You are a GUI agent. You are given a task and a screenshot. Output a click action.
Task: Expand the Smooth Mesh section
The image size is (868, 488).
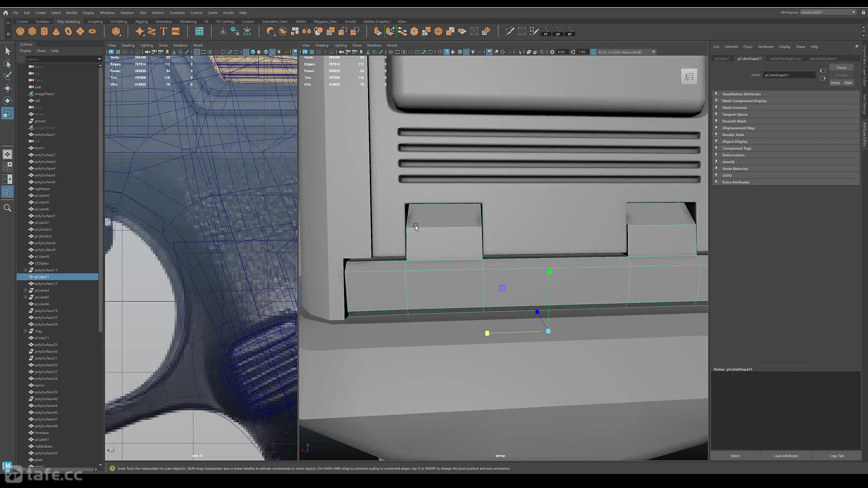click(786, 121)
